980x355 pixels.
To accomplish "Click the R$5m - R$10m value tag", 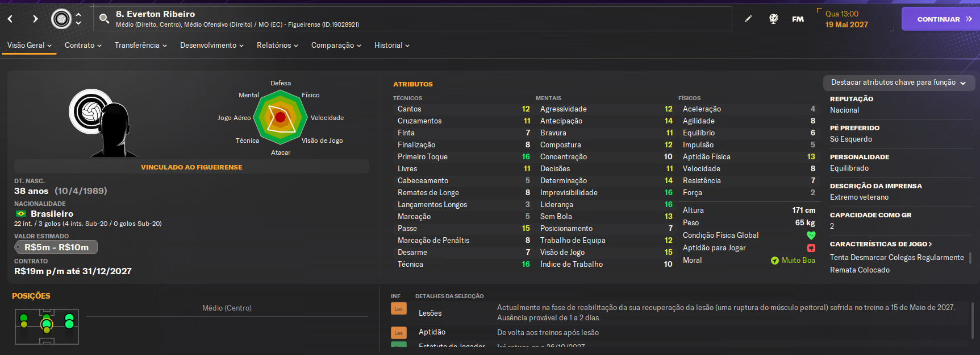I will (56, 247).
